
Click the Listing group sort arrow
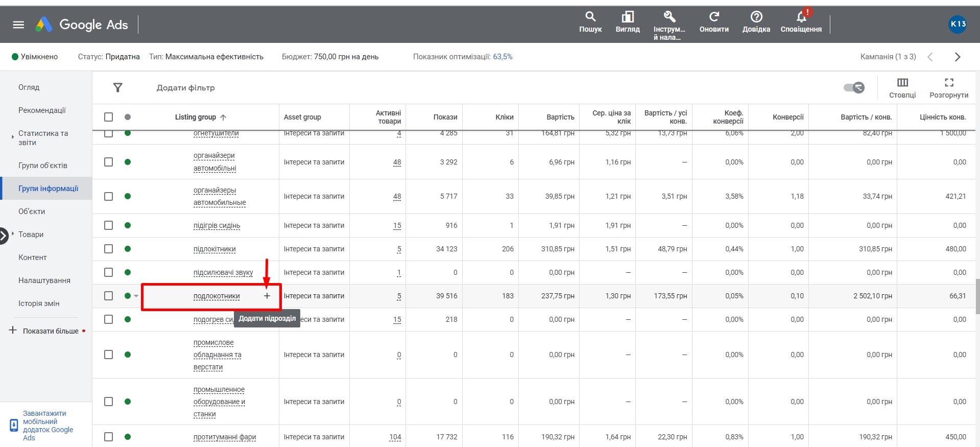[x=223, y=117]
